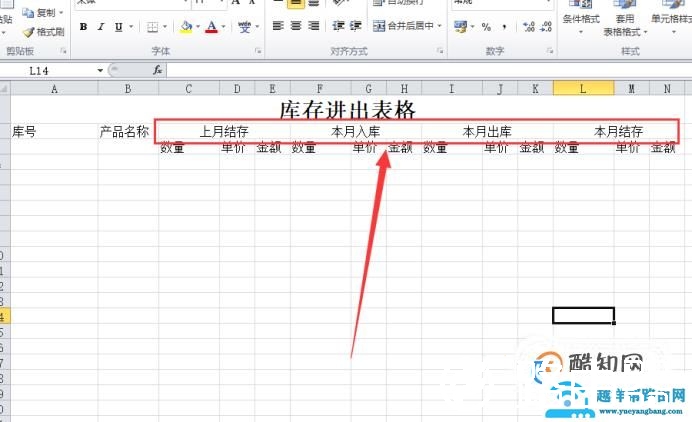Expand the Copy button dropdown arrow
Viewport: 692px width, 422px height.
[61, 13]
